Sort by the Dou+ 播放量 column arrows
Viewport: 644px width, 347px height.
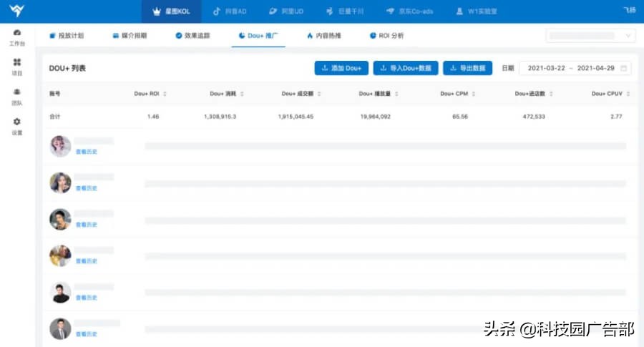pyautogui.click(x=396, y=94)
